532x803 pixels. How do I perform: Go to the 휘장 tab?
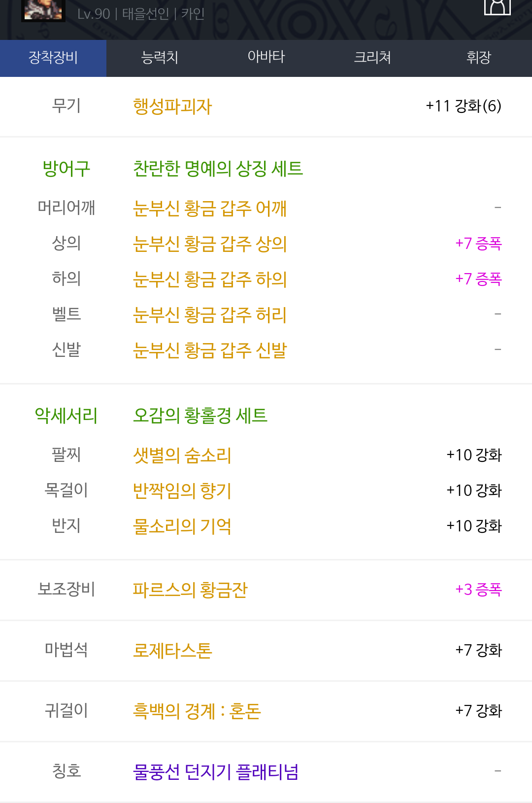tap(479, 58)
